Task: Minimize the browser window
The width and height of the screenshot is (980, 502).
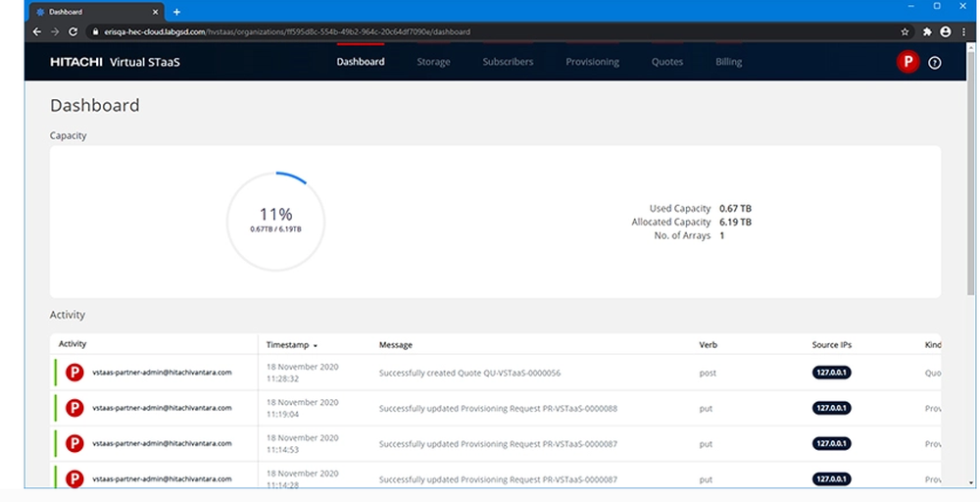Action: 911,6
